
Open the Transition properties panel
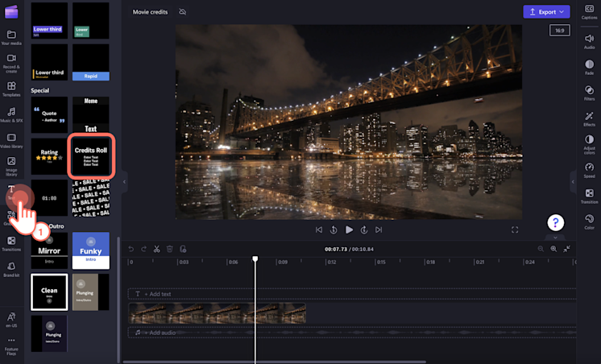(x=589, y=196)
